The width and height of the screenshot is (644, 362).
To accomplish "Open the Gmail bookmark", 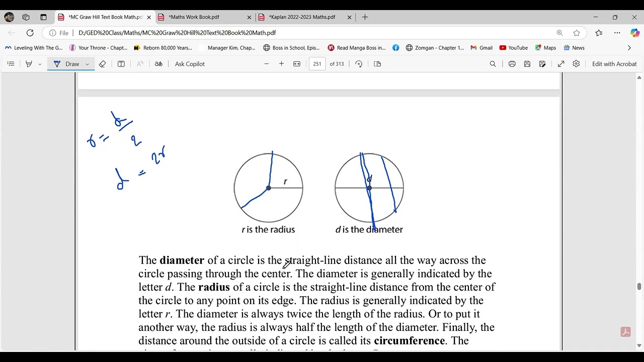I will click(481, 48).
